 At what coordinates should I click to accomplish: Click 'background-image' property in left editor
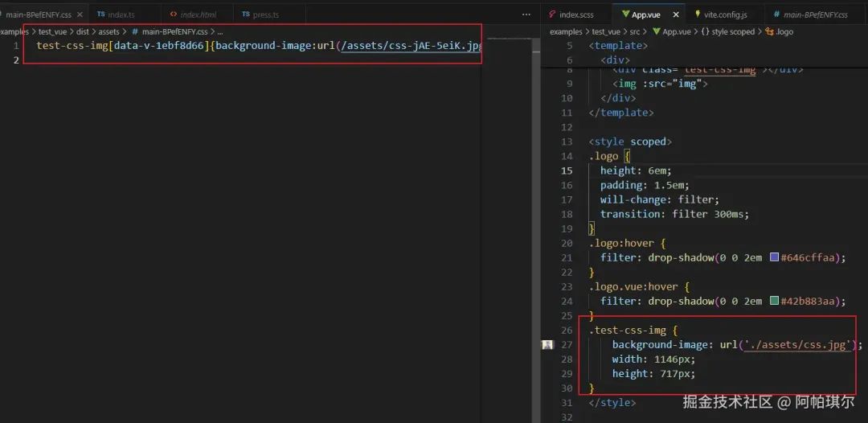coord(264,45)
